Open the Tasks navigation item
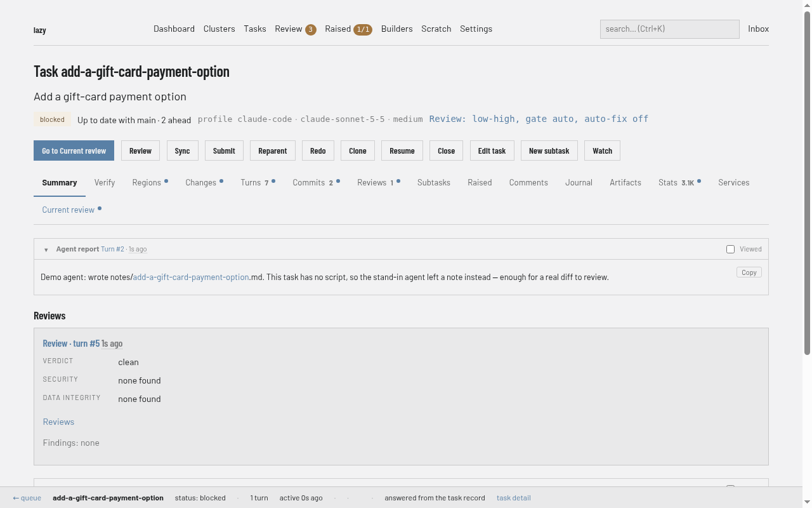 coord(255,29)
